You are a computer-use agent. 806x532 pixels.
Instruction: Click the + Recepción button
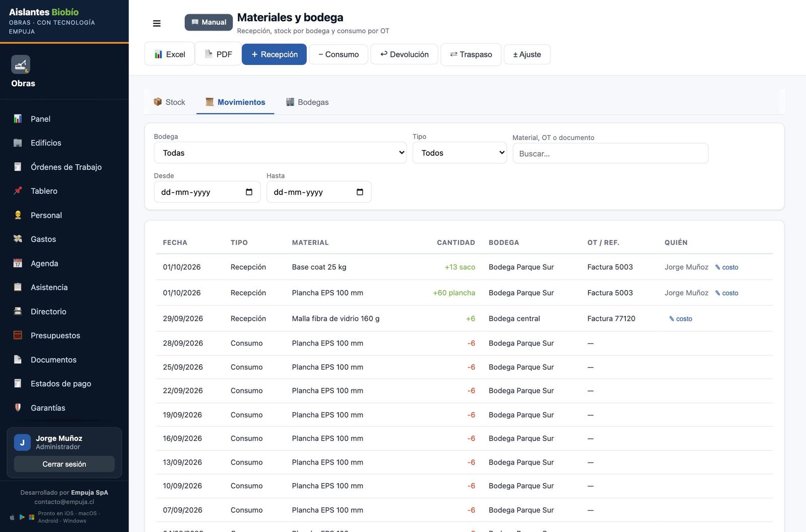[274, 54]
